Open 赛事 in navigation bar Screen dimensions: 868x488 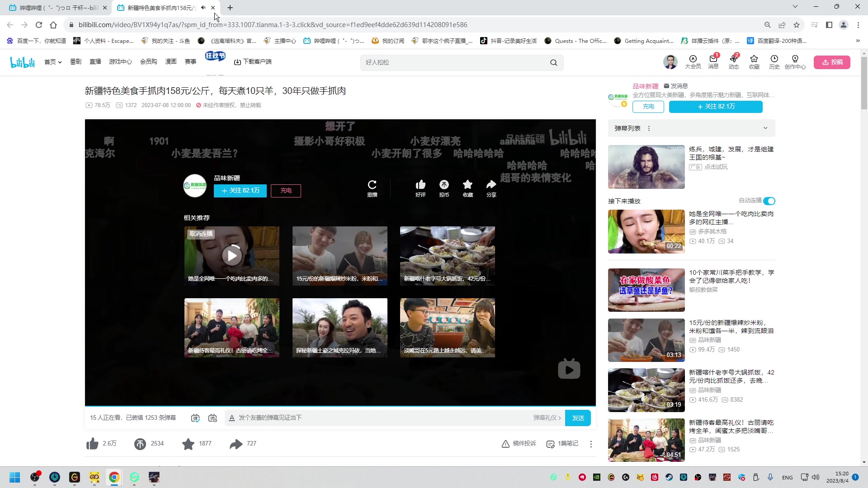(x=190, y=62)
